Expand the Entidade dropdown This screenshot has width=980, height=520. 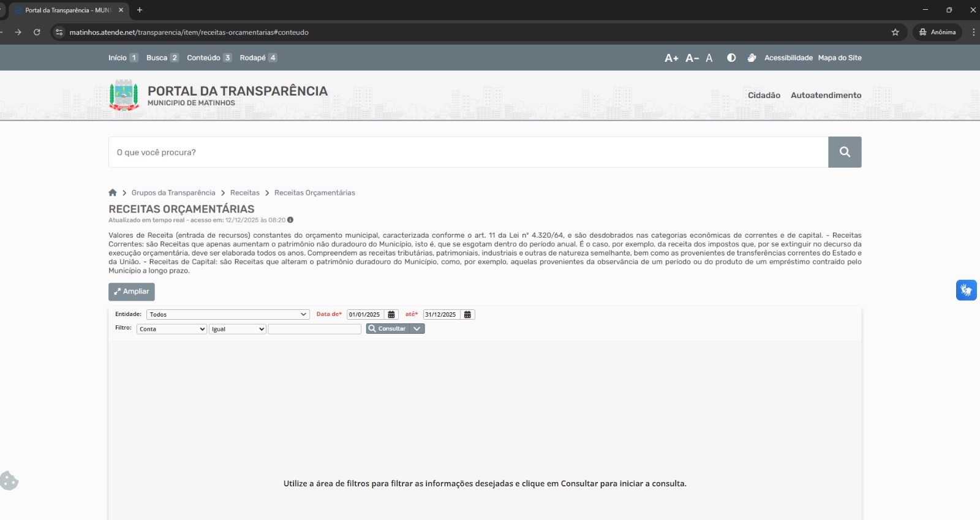228,315
